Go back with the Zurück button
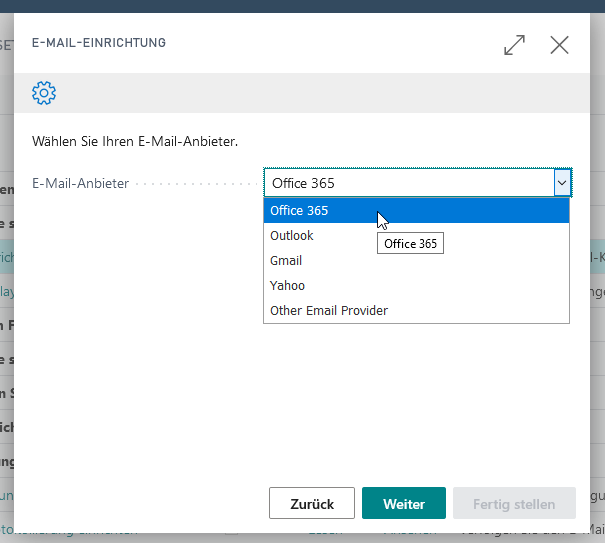Viewport: 605px width, 543px height. (312, 503)
